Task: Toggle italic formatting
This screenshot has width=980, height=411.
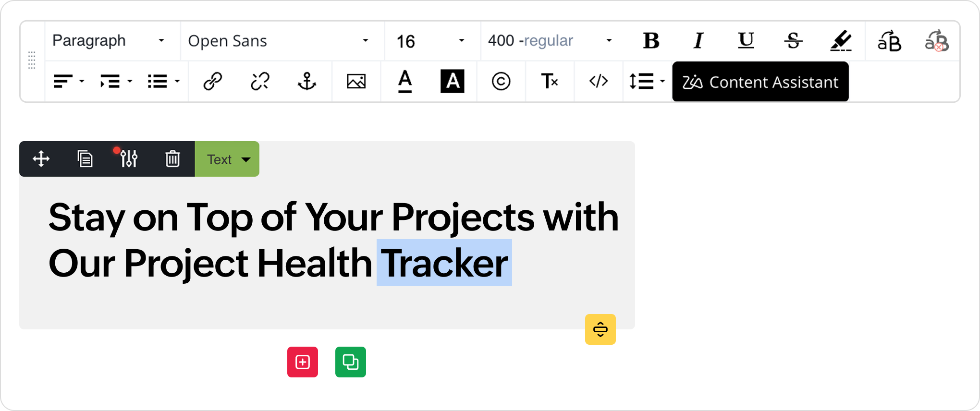Action: point(698,41)
